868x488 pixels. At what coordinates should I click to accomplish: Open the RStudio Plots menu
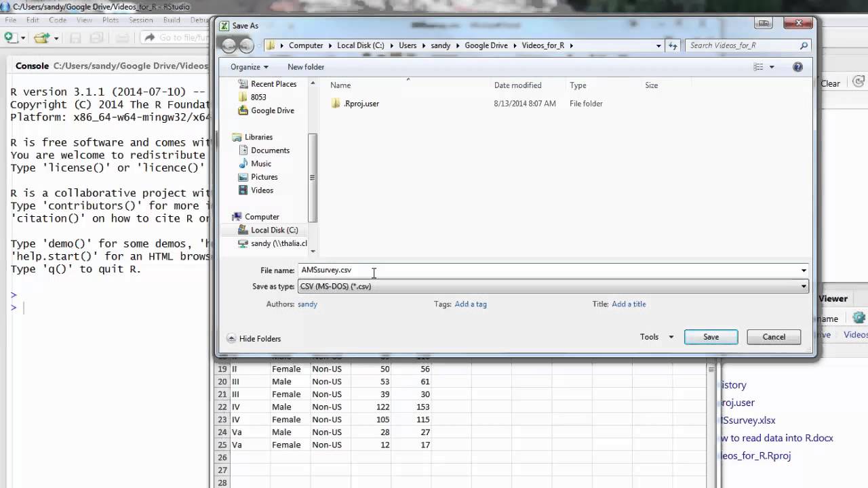click(x=111, y=20)
